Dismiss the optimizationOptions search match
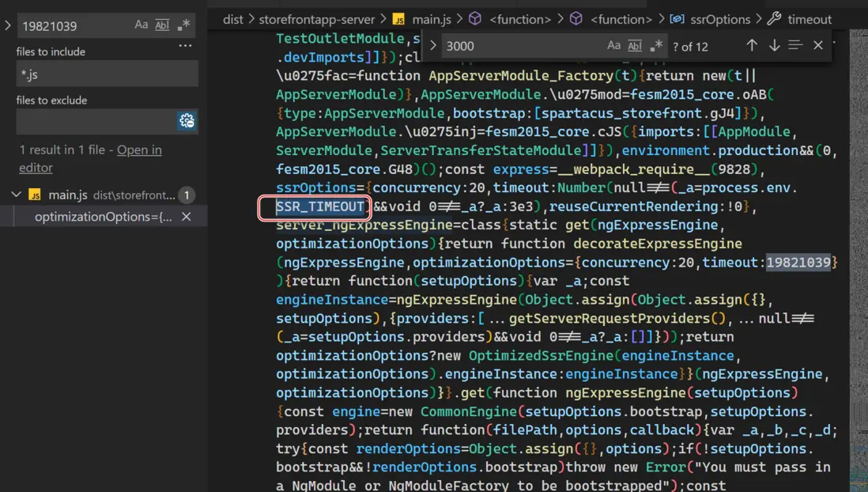Image resolution: width=868 pixels, height=492 pixels. [187, 217]
